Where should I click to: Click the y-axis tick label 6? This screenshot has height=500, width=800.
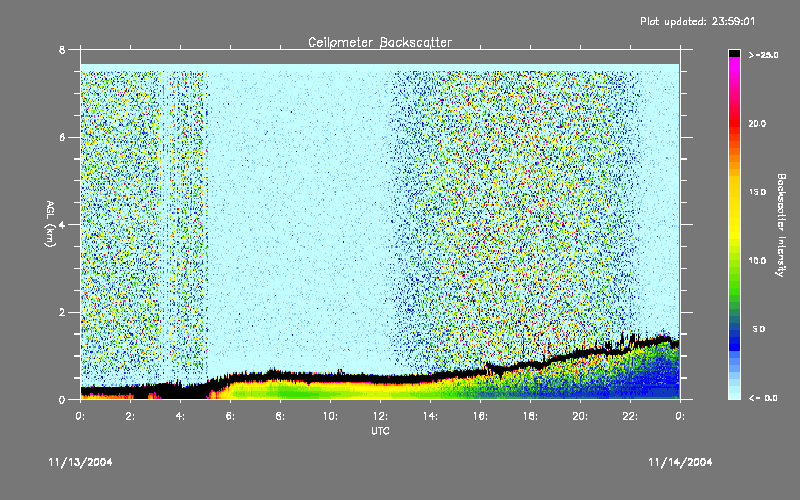click(62, 138)
